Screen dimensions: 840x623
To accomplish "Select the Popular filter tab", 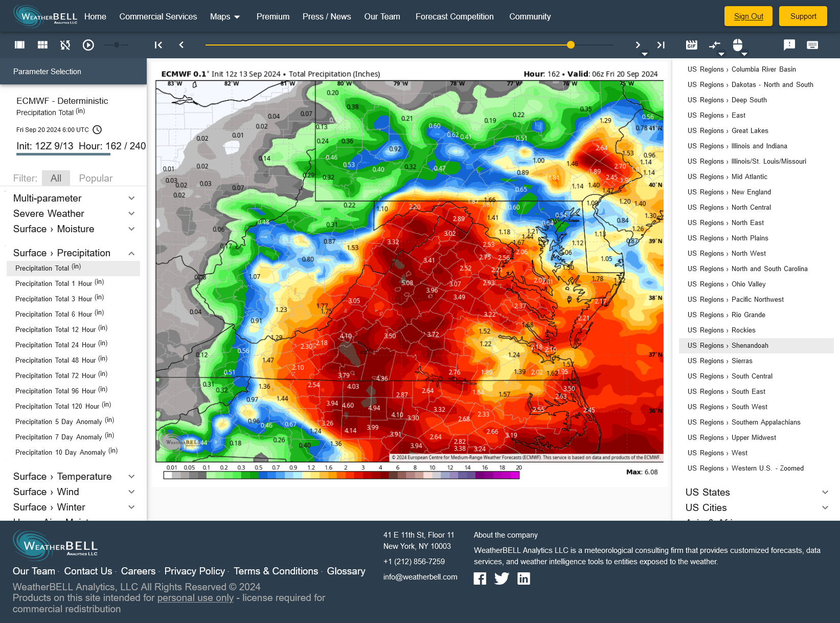I will 96,178.
